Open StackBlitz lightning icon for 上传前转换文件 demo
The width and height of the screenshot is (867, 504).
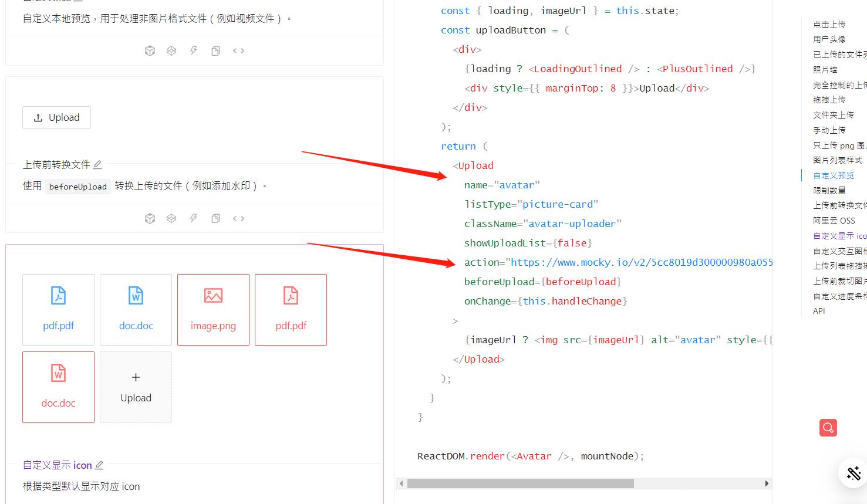(194, 219)
